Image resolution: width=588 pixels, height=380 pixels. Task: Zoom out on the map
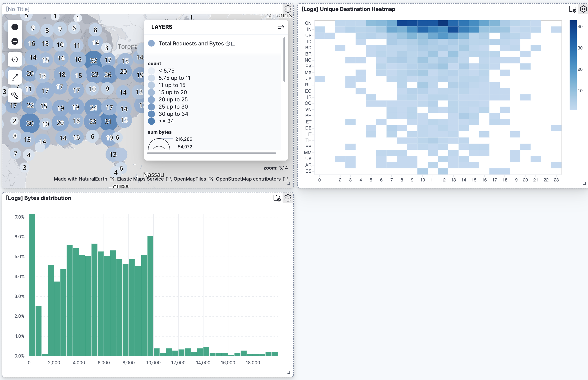pyautogui.click(x=14, y=41)
